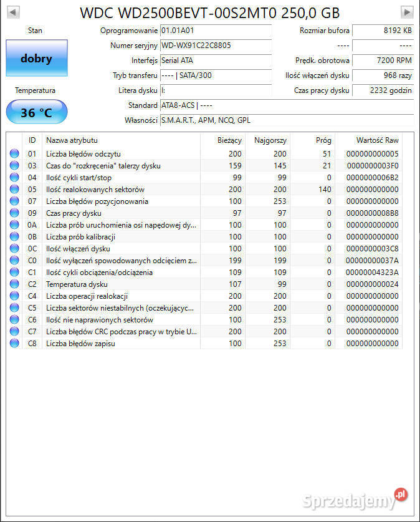Click the Próg column header
The width and height of the screenshot is (420, 522).
point(312,140)
